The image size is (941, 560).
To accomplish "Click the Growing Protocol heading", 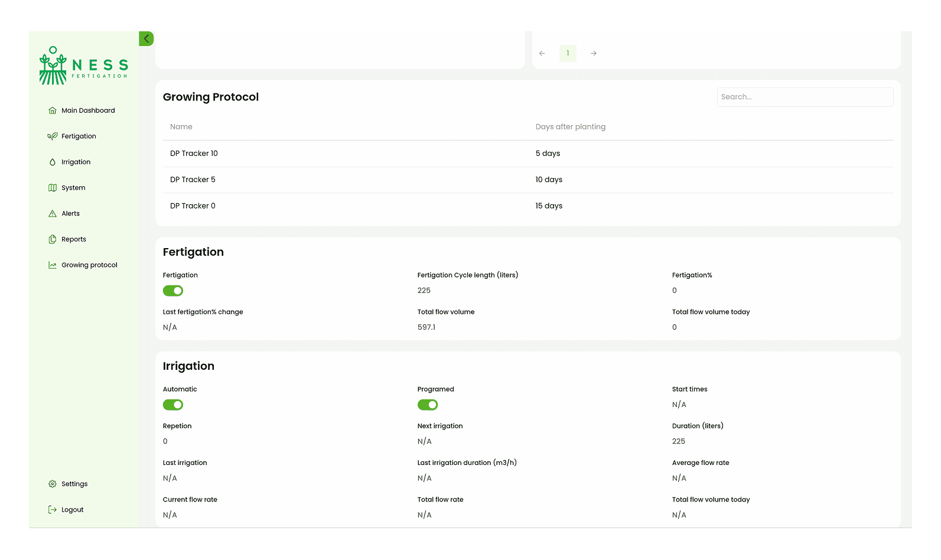I will coord(211,97).
